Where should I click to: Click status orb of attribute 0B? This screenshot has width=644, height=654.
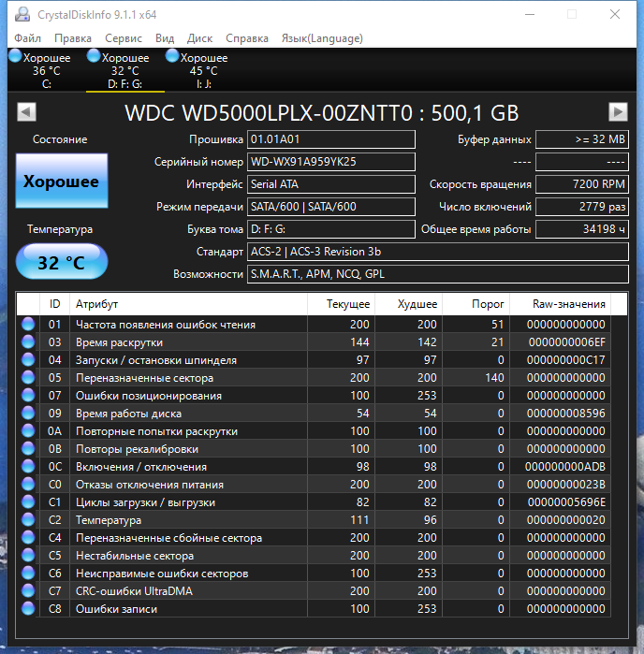[28, 449]
